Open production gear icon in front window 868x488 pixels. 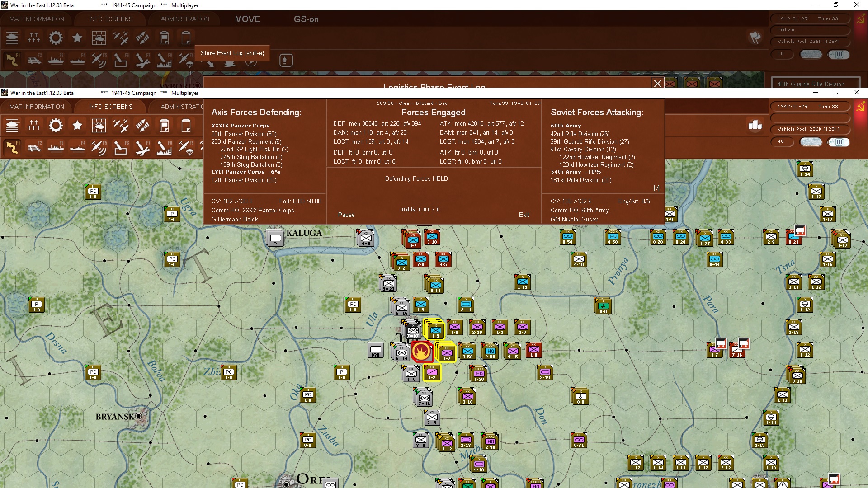(56, 126)
